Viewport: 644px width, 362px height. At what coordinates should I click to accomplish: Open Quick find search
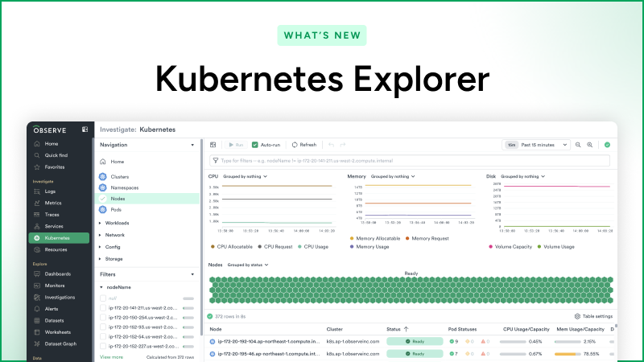click(x=56, y=155)
